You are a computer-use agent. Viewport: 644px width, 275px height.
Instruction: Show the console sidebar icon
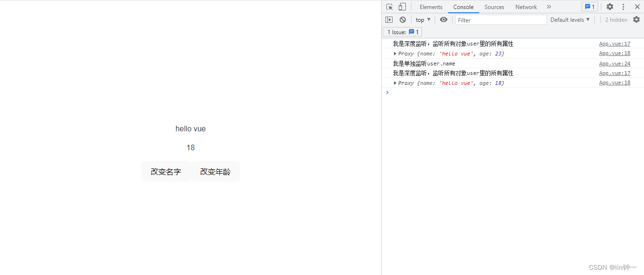pos(389,20)
